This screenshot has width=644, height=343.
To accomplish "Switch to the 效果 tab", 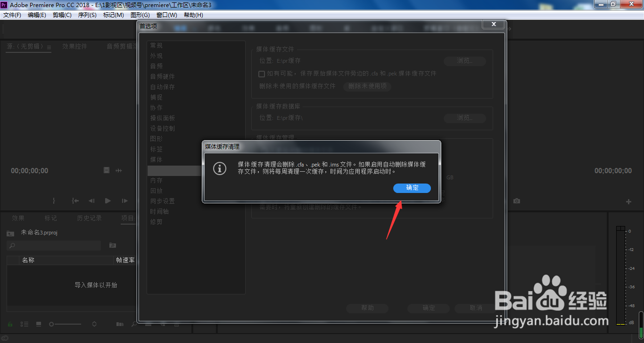I will pos(18,218).
